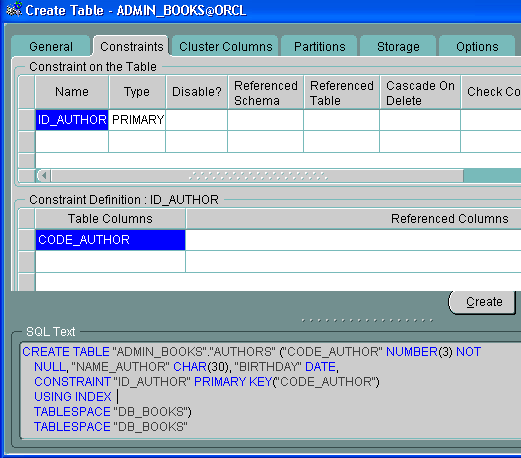The width and height of the screenshot is (521, 458).
Task: Click the Referenced Columns cell beside CODE_AUTHOR
Action: pos(353,240)
